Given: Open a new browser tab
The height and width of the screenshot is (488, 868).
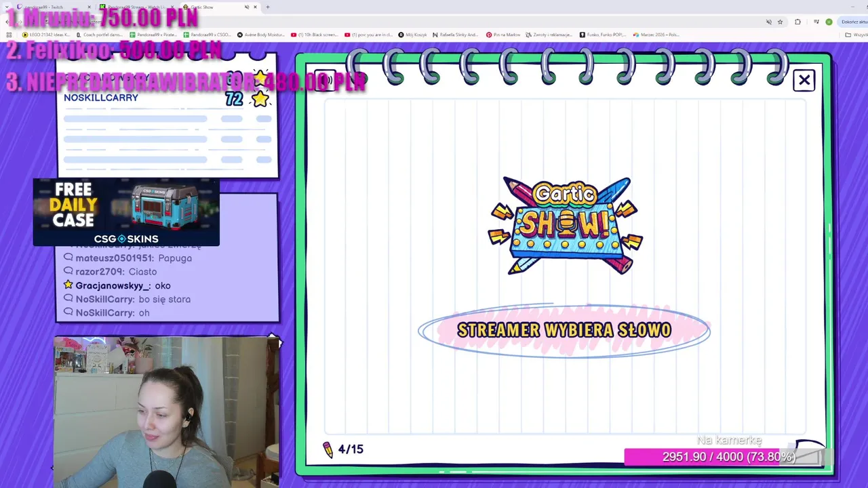Looking at the screenshot, I should coord(268,7).
